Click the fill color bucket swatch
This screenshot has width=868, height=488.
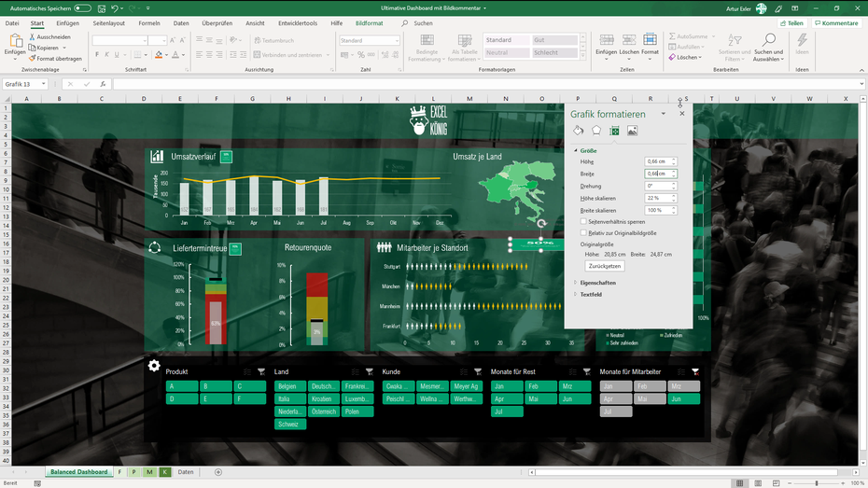(159, 55)
